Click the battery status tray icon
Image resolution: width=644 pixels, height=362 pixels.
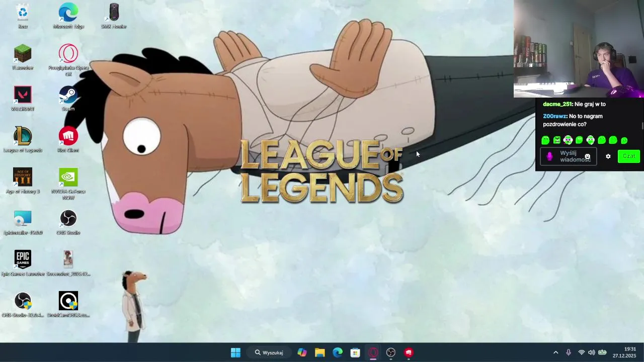pyautogui.click(x=602, y=352)
